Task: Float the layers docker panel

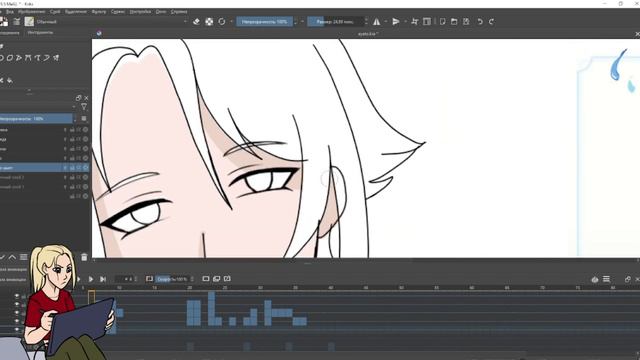Action: [x=78, y=98]
